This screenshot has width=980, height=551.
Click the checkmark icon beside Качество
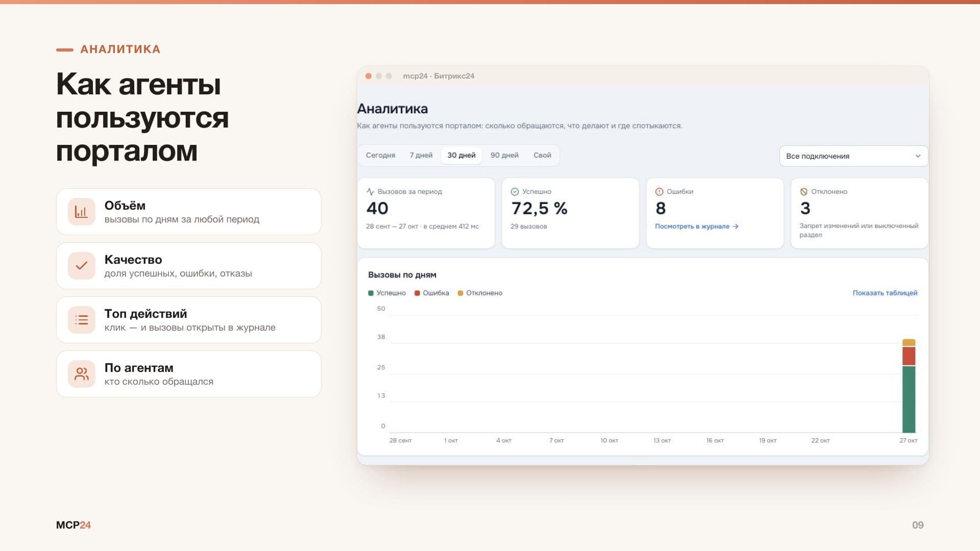click(81, 266)
